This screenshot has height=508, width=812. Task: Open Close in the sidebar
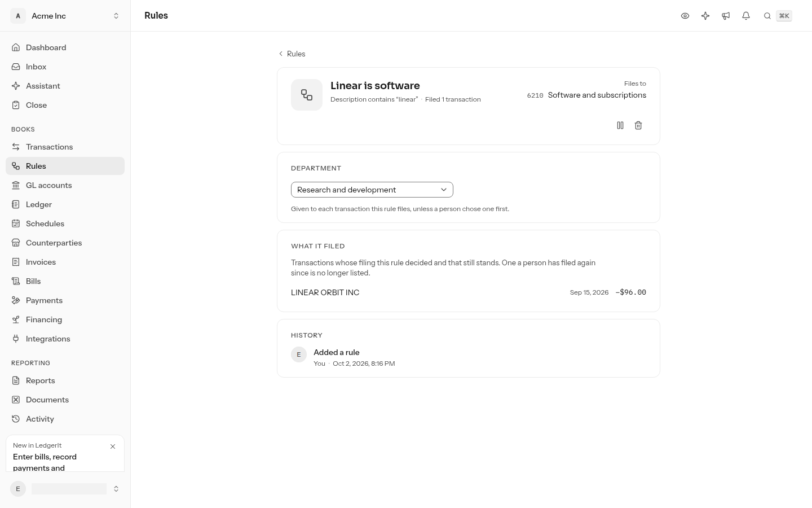pyautogui.click(x=65, y=105)
